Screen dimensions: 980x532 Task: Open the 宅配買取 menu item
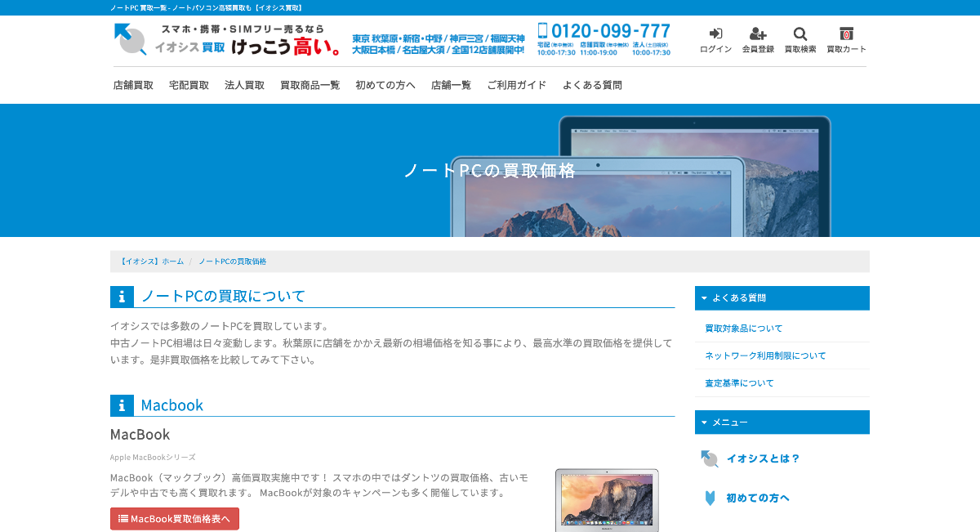tap(189, 85)
